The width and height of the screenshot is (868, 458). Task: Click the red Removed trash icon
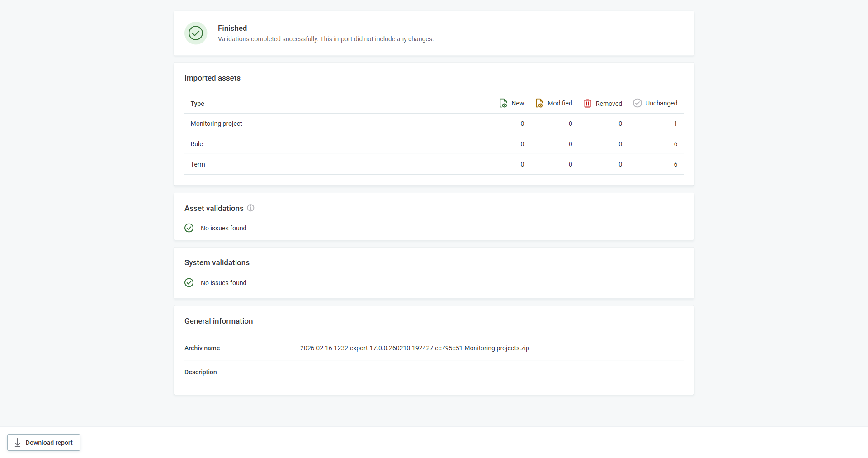click(x=588, y=103)
